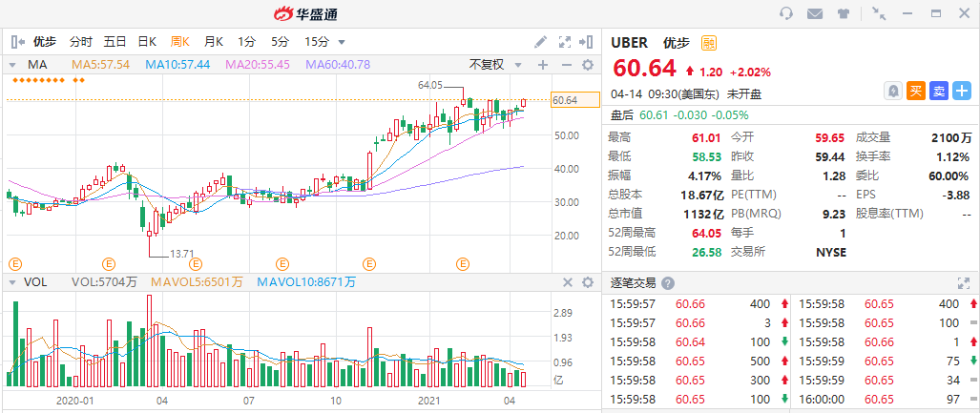Open the drawing pencil tool
The image size is (980, 413).
[x=540, y=42]
